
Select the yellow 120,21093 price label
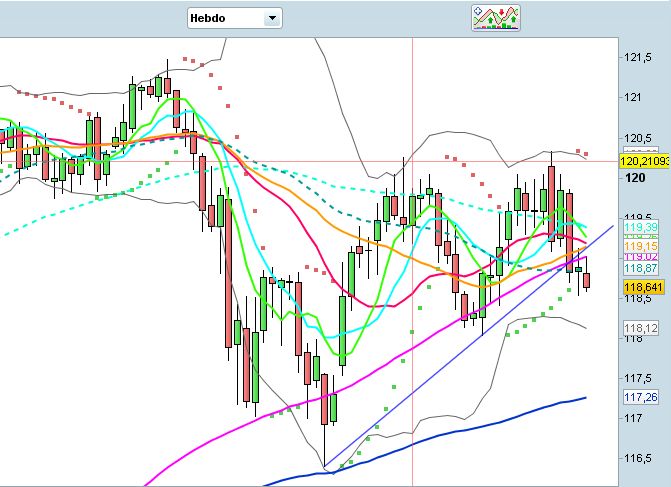click(x=645, y=160)
